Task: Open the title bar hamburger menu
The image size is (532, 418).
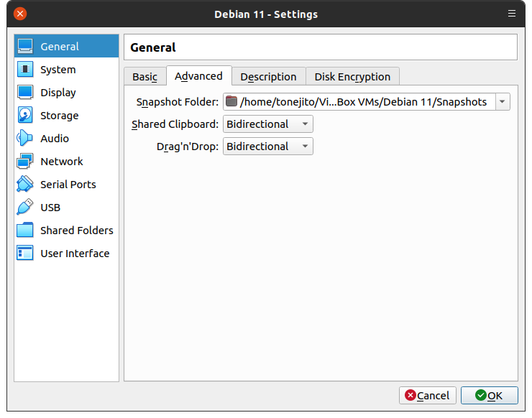Action: point(512,14)
